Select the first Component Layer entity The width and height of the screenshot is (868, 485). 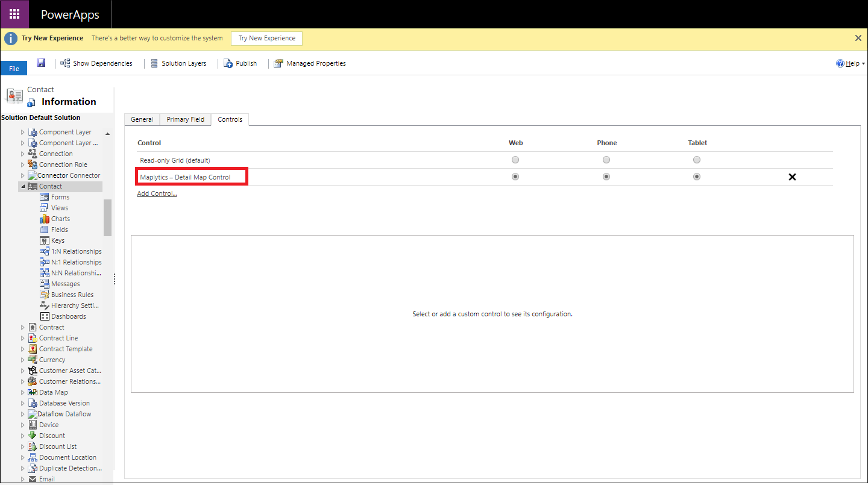coord(65,132)
